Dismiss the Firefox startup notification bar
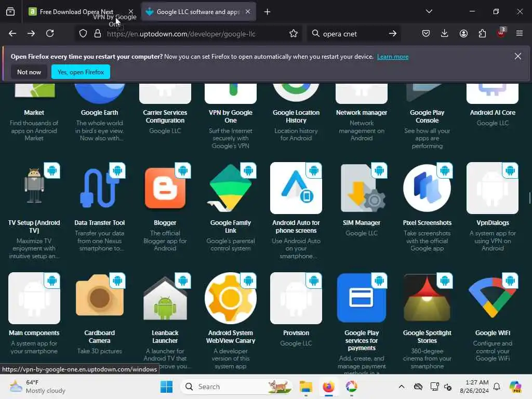 pos(517,56)
